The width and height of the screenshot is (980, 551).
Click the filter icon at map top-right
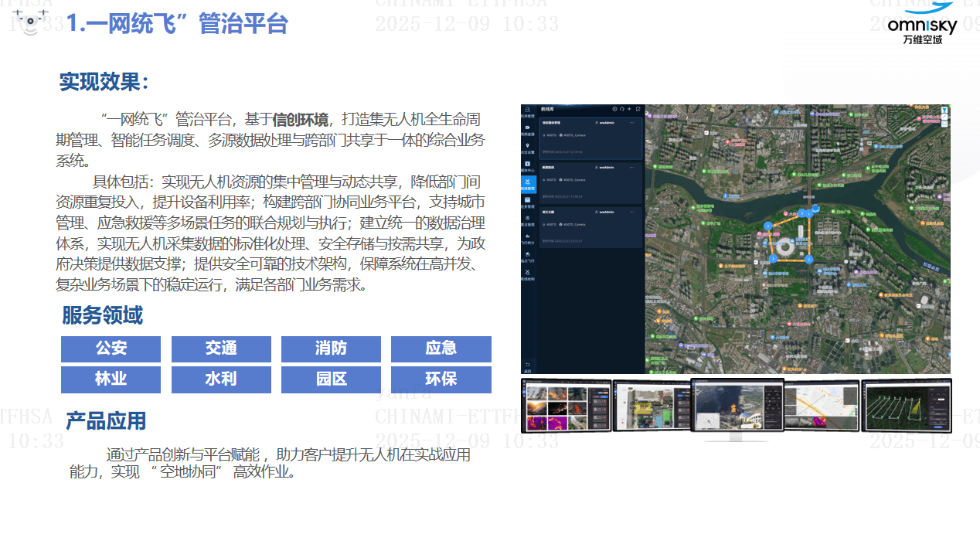(x=944, y=111)
